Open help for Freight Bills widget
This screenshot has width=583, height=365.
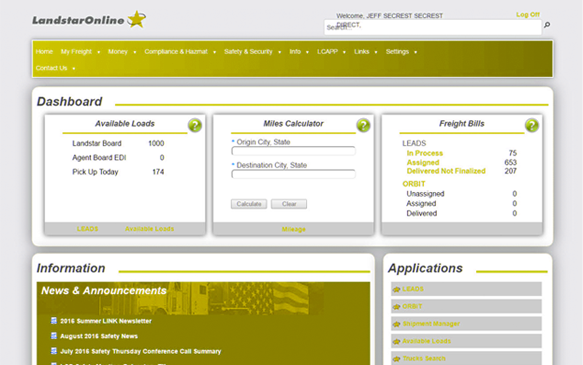532,125
